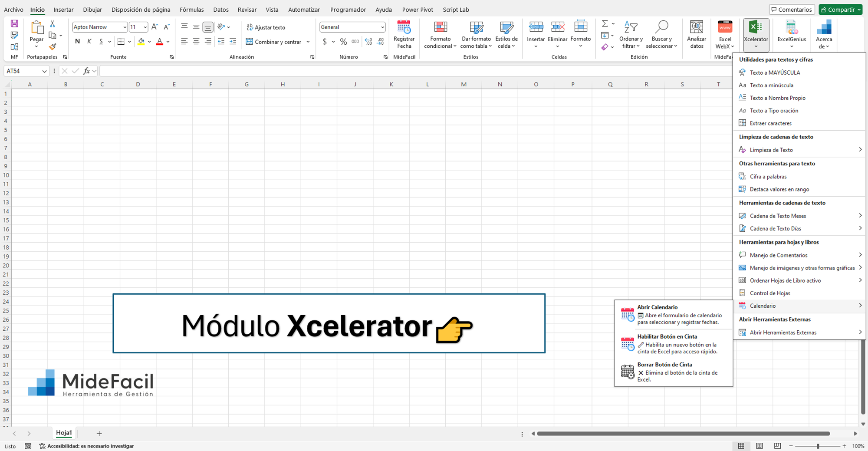Click the insert function fx icon
The width and height of the screenshot is (868, 451).
tap(86, 71)
